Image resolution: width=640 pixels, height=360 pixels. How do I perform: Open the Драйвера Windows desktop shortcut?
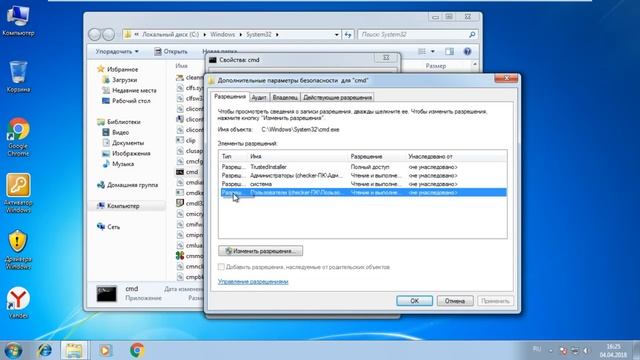18,249
